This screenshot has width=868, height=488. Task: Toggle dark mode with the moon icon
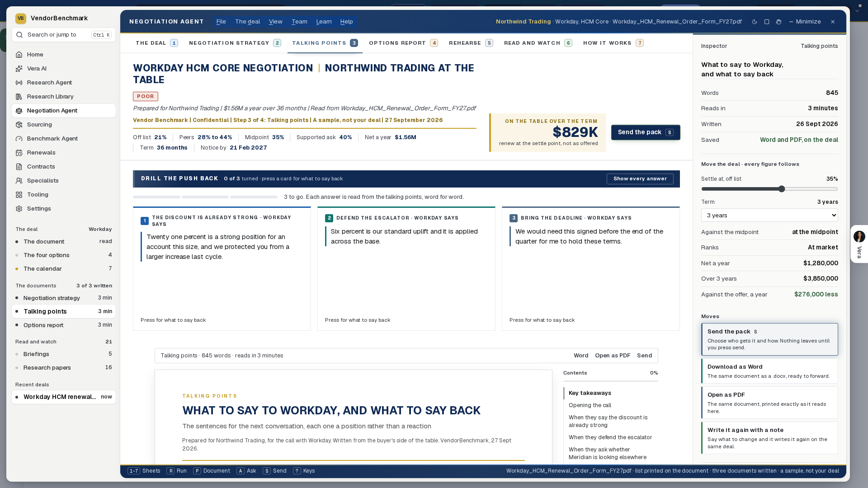pyautogui.click(x=755, y=22)
